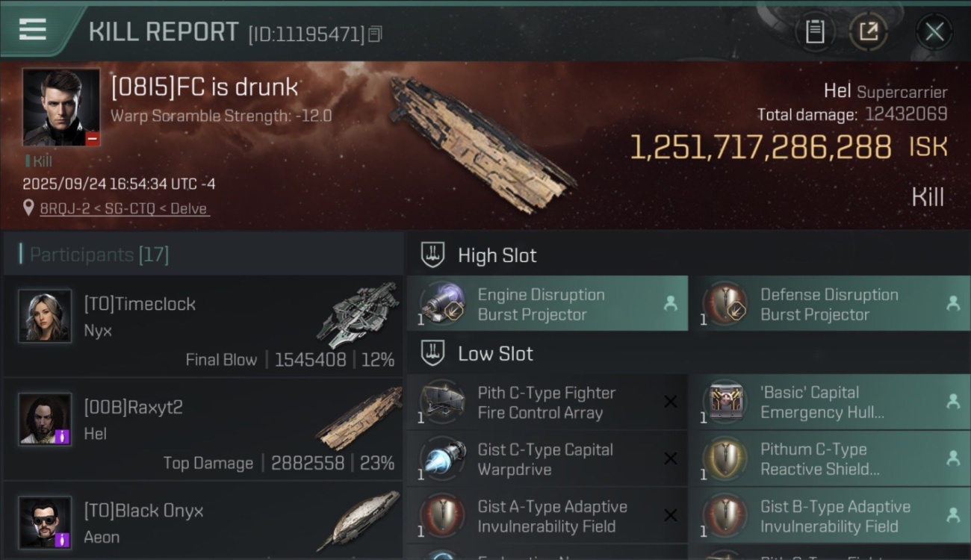The image size is (971, 560).
Task: Click the share kill report icon
Action: click(868, 31)
